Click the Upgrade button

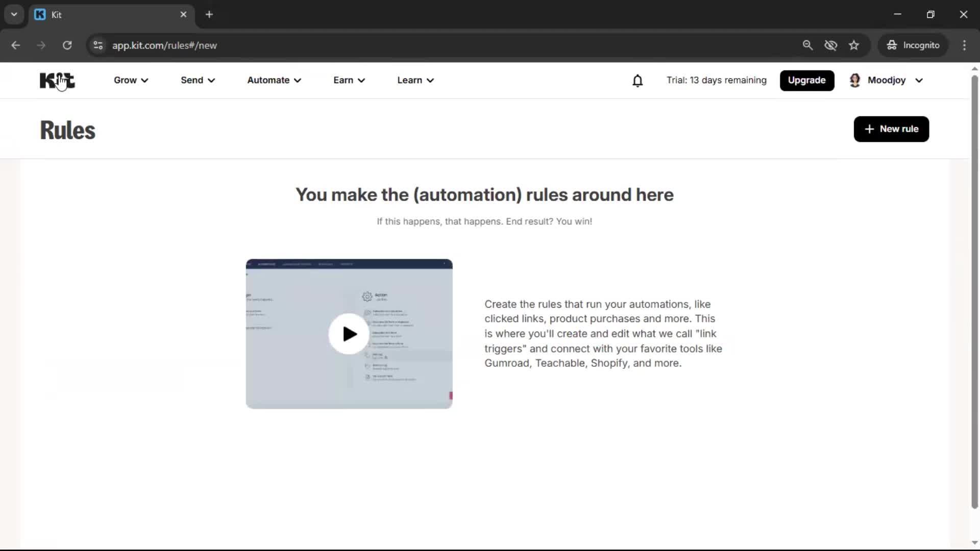(x=807, y=80)
